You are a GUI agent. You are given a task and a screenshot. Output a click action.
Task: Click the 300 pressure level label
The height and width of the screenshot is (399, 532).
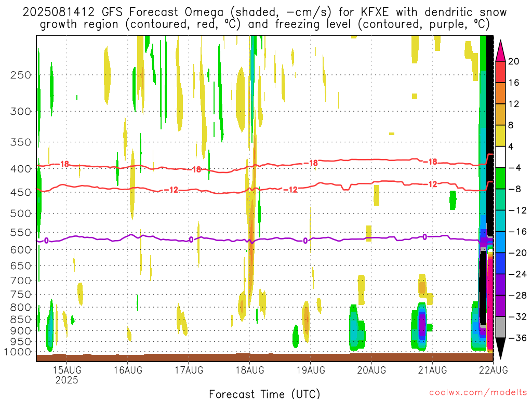21,111
